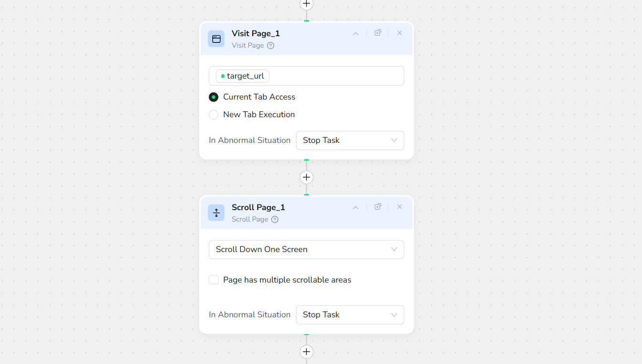Remove the Scroll Page_1 node
Screen dimensions: 642x364
click(x=400, y=207)
